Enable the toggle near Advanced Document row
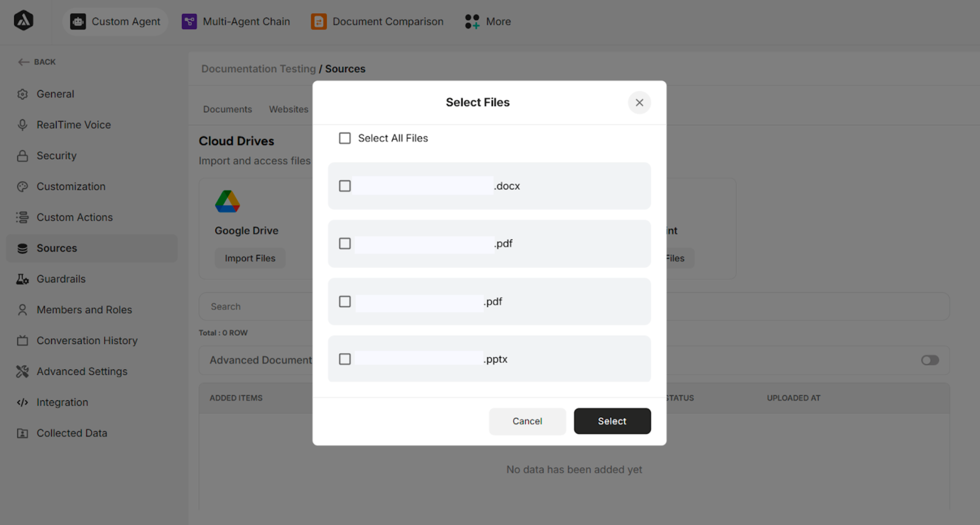The height and width of the screenshot is (525, 980). click(929, 360)
